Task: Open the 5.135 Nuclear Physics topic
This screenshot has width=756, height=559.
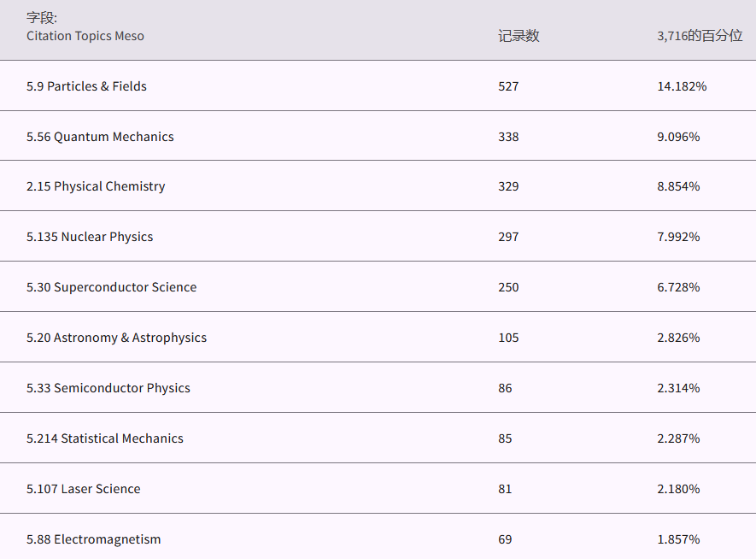Action: [90, 237]
